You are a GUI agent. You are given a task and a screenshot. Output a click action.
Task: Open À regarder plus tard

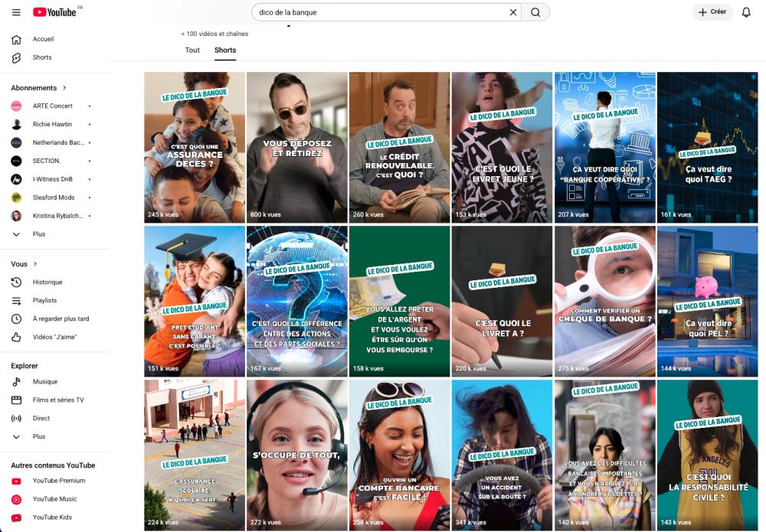coord(61,319)
